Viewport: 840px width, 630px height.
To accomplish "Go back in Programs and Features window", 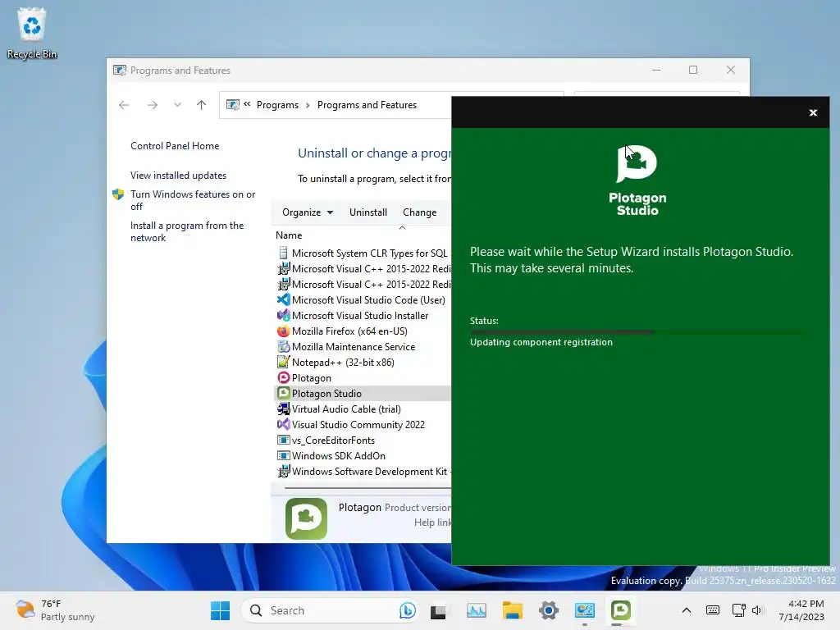I will point(124,105).
